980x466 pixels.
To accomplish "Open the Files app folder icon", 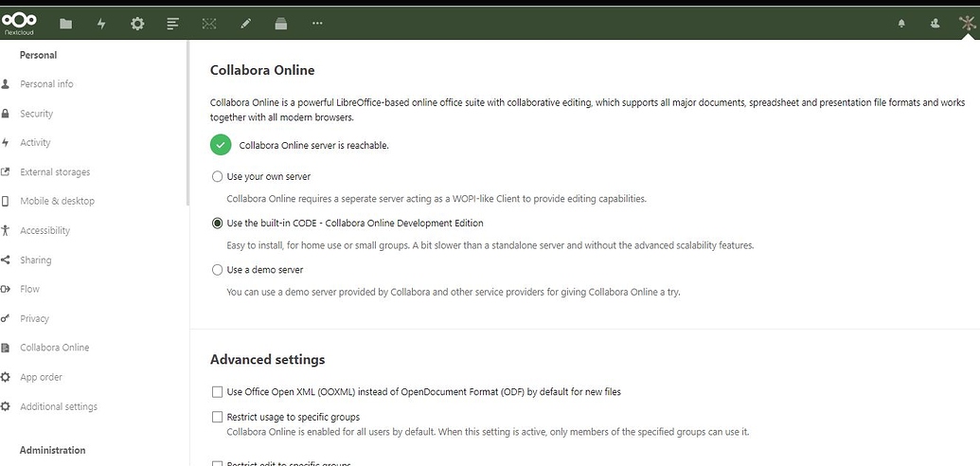I will (x=65, y=24).
